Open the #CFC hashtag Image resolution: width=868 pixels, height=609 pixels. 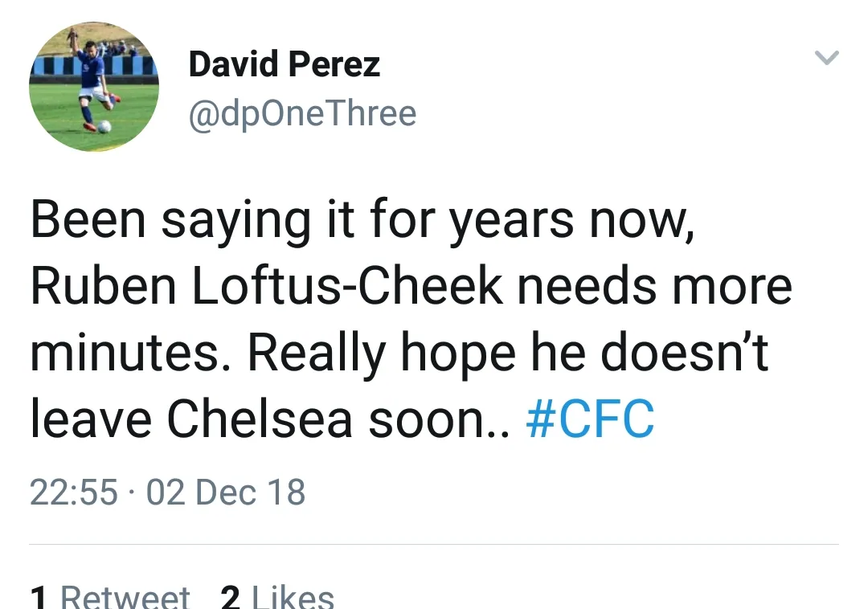[x=590, y=420]
